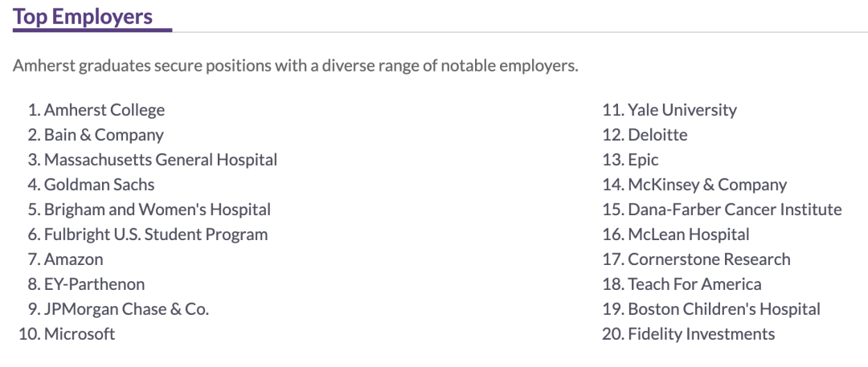Click the Teach For America entry

pyautogui.click(x=694, y=284)
